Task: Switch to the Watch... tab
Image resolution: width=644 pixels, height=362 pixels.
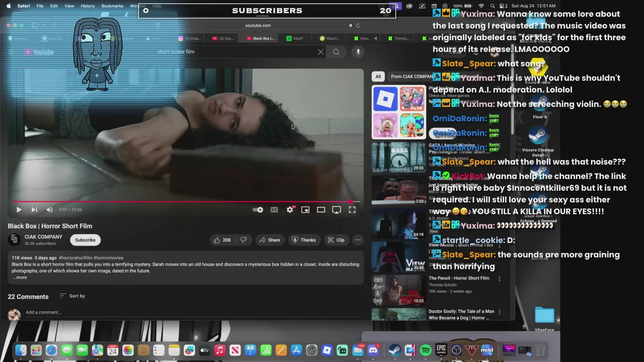Action: click(x=330, y=38)
